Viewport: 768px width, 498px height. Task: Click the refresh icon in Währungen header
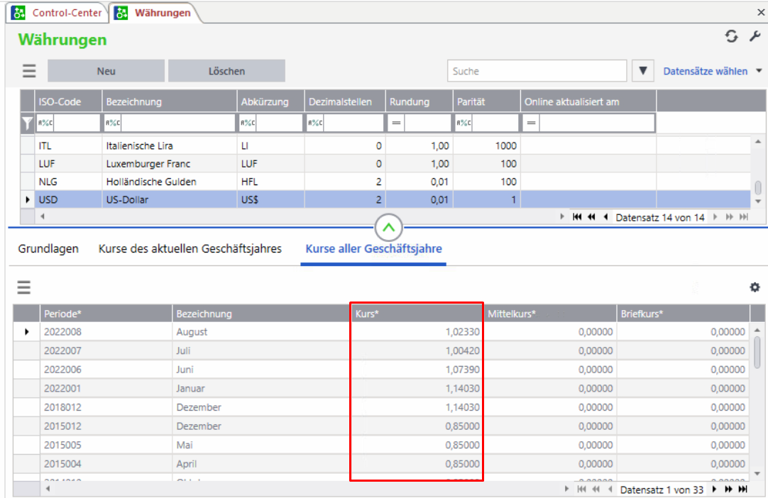click(731, 36)
